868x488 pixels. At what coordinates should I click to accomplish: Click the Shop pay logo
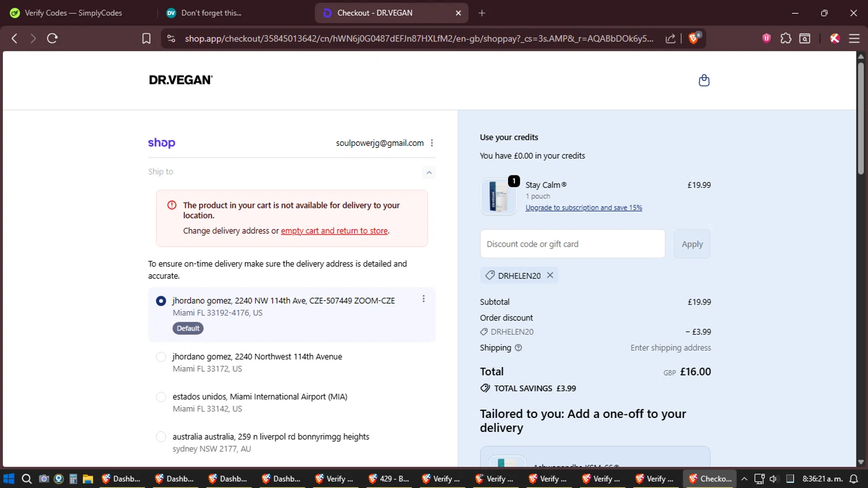coord(161,143)
